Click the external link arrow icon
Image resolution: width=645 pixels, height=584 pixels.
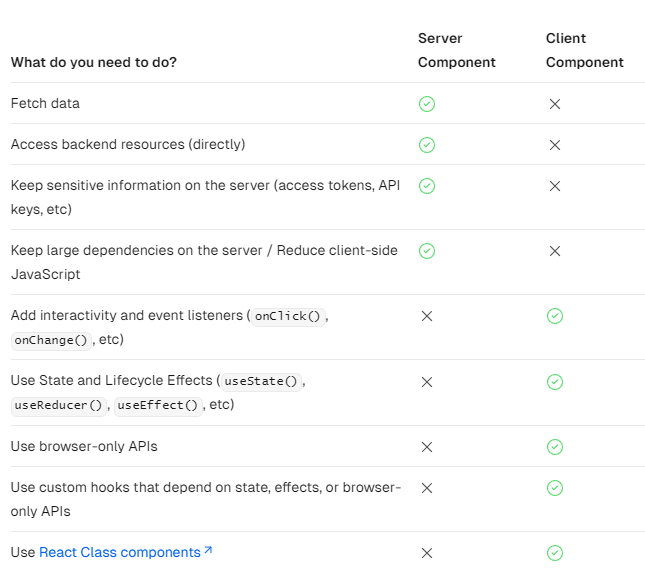pos(208,551)
